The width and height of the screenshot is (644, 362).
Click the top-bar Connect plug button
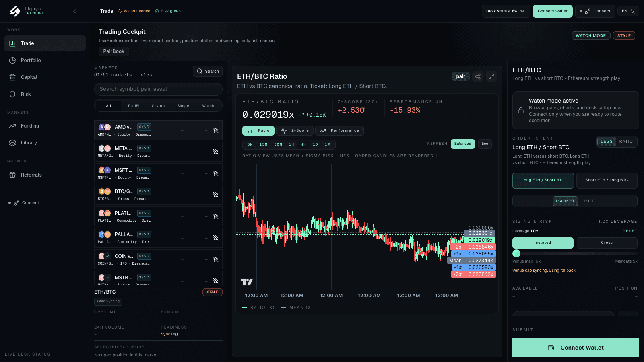(595, 11)
